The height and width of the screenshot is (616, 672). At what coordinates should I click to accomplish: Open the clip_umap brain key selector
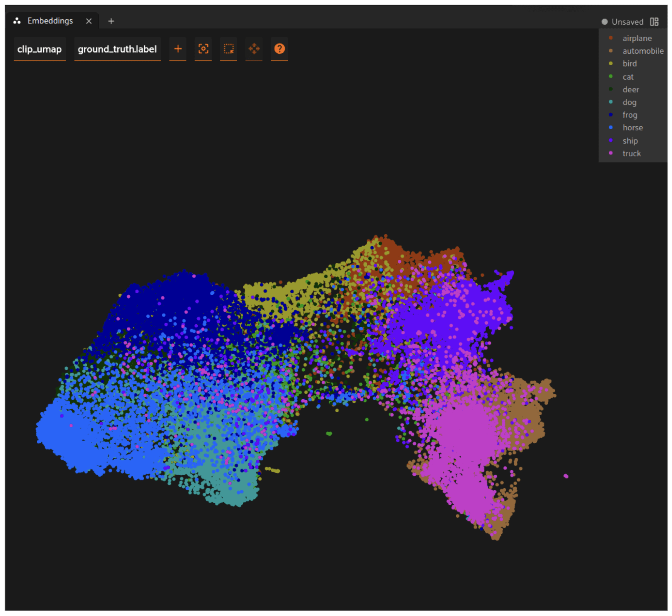39,49
